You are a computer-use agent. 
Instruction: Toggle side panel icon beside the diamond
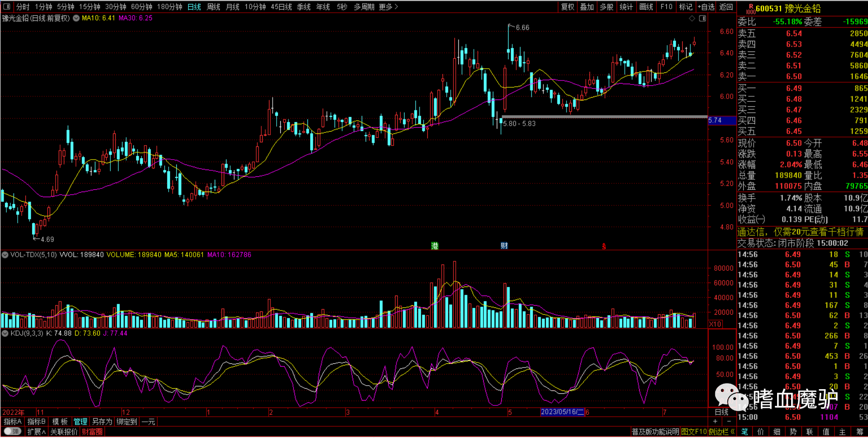tap(703, 19)
